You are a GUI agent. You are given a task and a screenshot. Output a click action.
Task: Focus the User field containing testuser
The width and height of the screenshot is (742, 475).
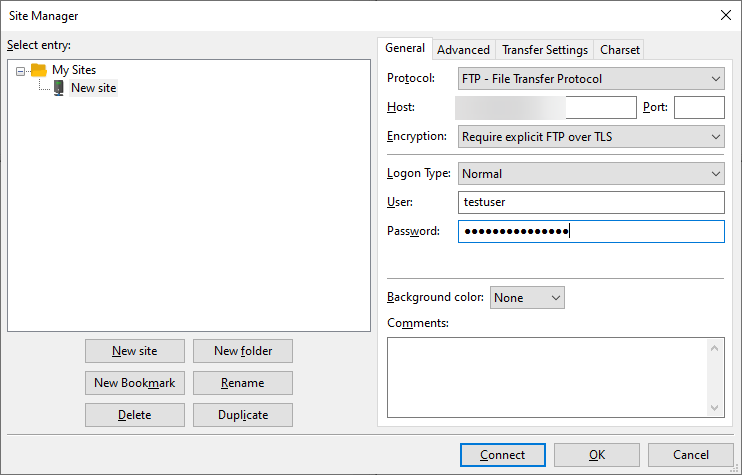[x=591, y=202]
